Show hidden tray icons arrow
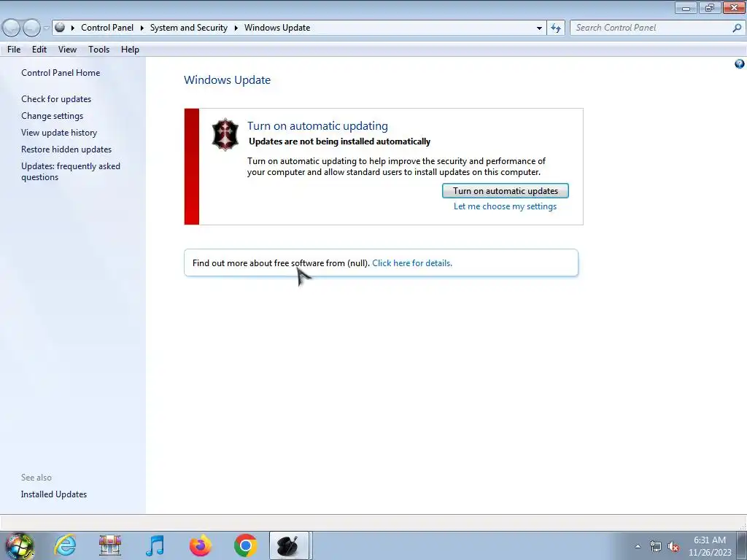 [638, 547]
